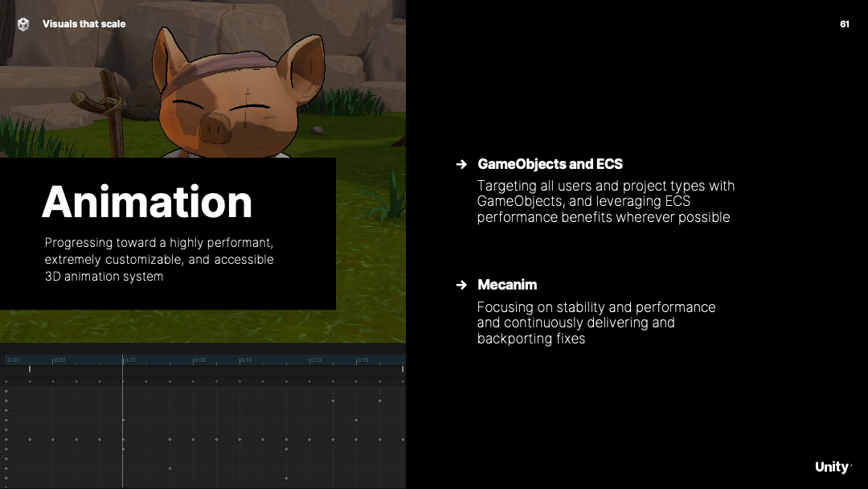Click the Unity cube logo icon

pyautogui.click(x=23, y=24)
